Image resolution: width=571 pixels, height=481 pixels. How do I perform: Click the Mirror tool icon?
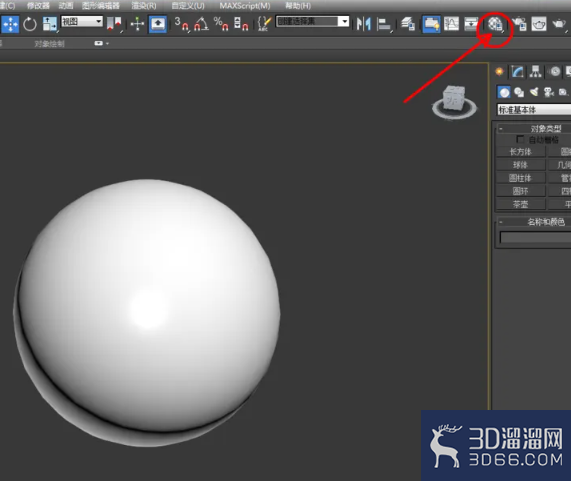363,24
